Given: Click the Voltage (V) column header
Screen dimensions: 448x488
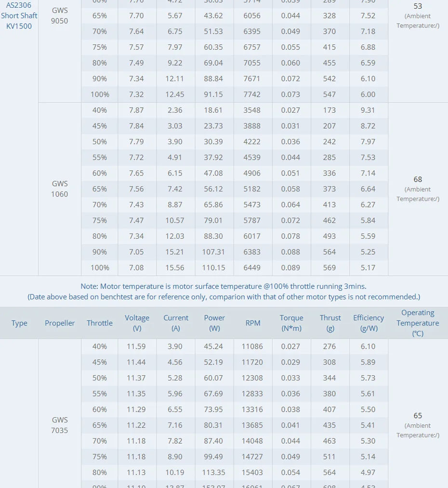Looking at the screenshot, I should click(x=137, y=323).
